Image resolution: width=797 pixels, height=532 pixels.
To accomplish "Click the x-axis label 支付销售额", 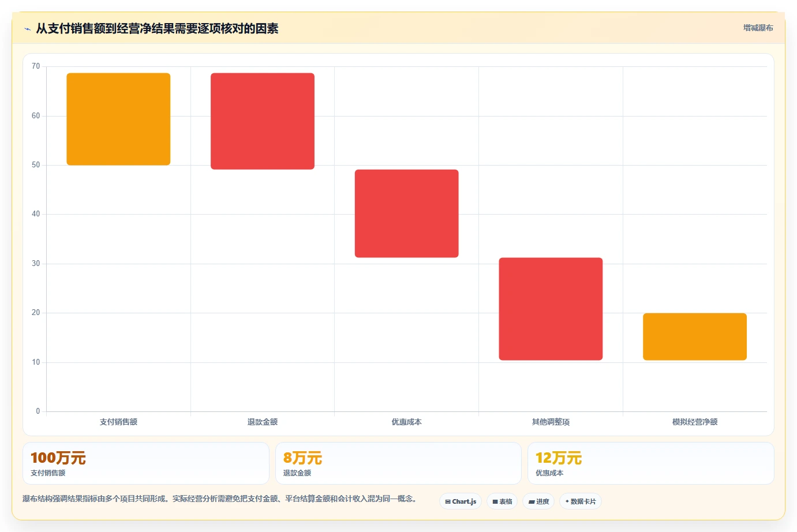I will (118, 422).
